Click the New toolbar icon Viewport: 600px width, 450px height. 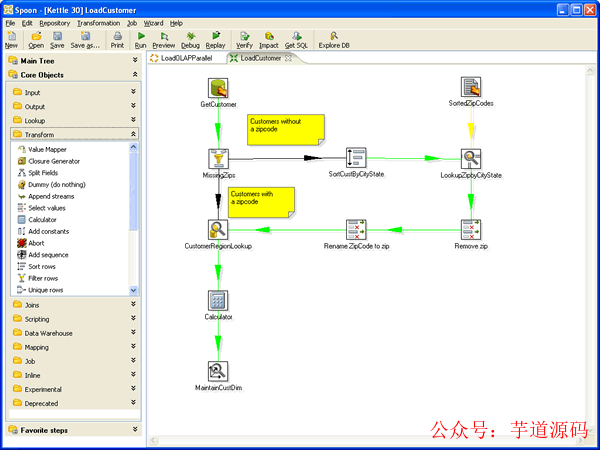[11, 36]
